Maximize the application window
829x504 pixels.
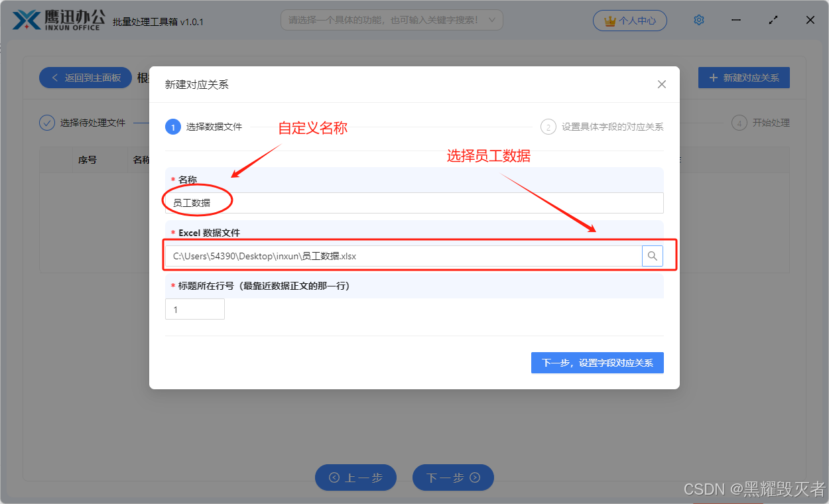[x=773, y=21]
